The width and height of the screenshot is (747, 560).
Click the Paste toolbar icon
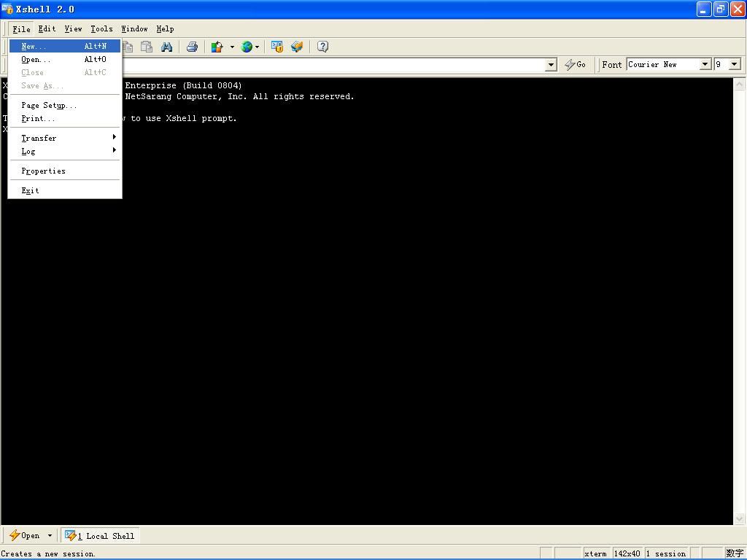tap(147, 47)
